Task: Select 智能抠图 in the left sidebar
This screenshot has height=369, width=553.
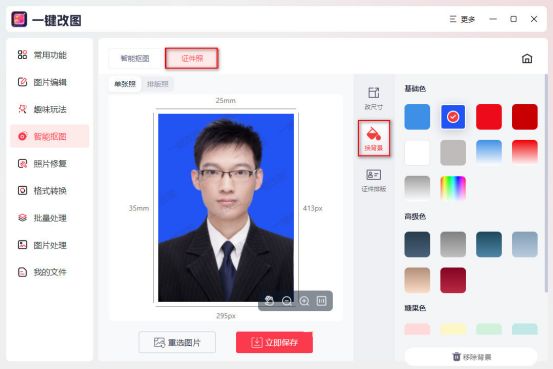Action: 49,136
